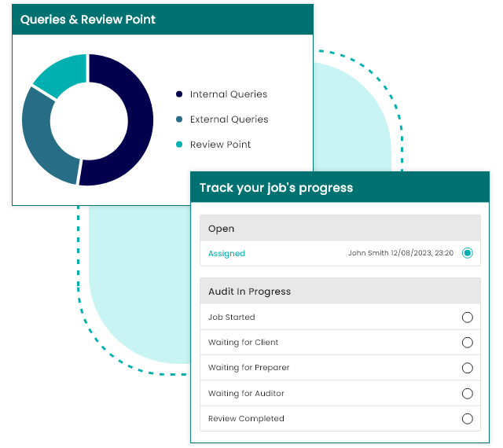Collapse the Audit In Progress section header

(x=340, y=292)
